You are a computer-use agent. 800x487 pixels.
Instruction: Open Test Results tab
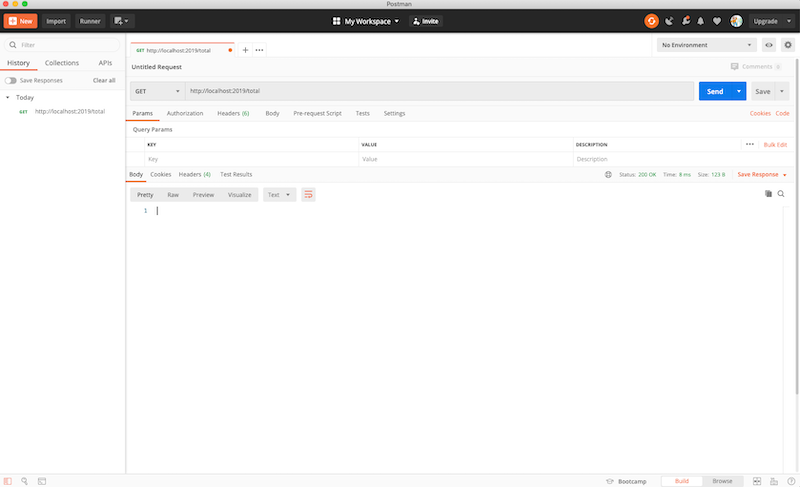tap(236, 174)
